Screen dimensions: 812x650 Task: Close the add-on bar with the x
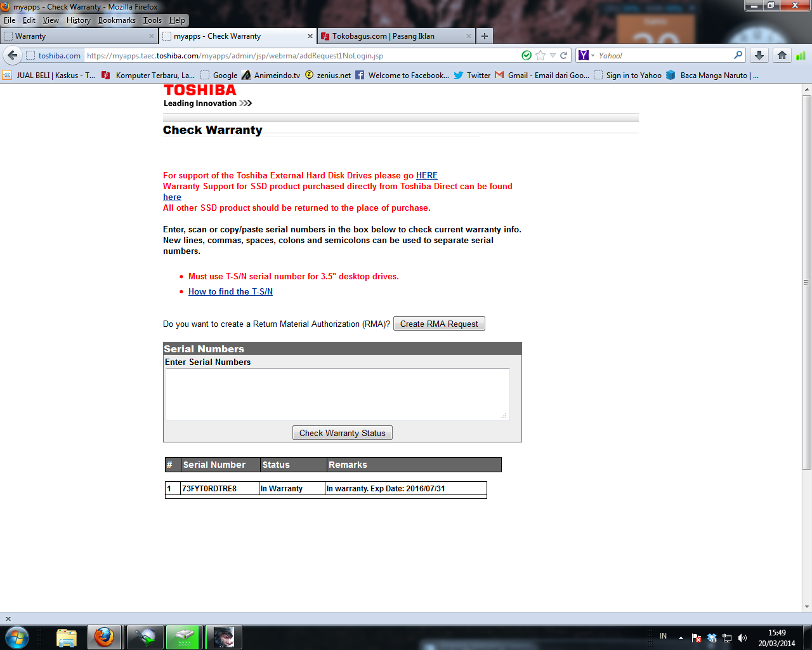point(8,618)
